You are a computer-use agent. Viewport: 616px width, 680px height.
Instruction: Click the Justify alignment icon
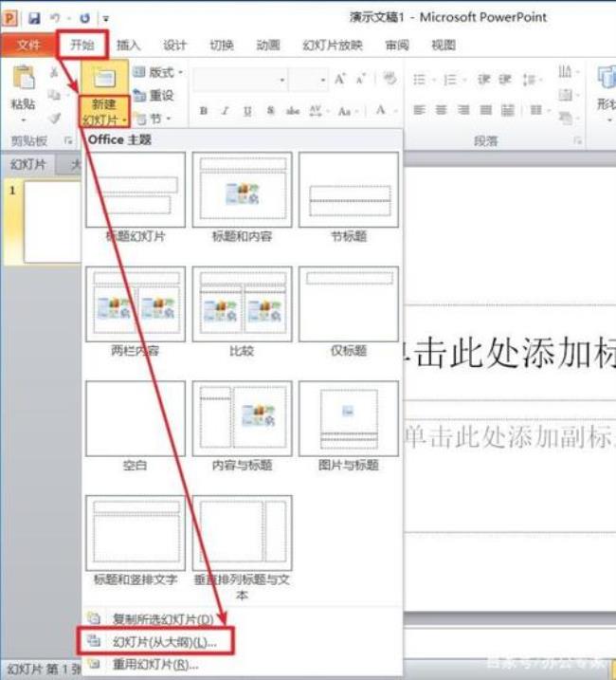pyautogui.click(x=485, y=110)
